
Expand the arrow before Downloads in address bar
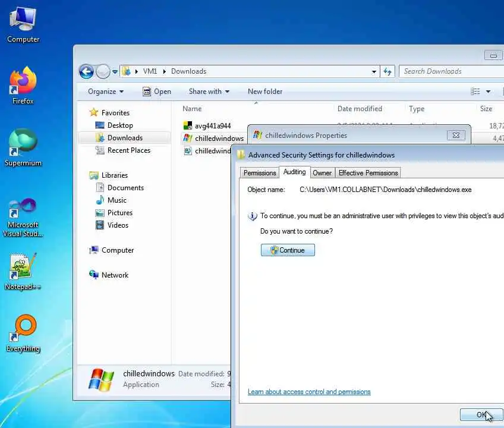click(164, 71)
